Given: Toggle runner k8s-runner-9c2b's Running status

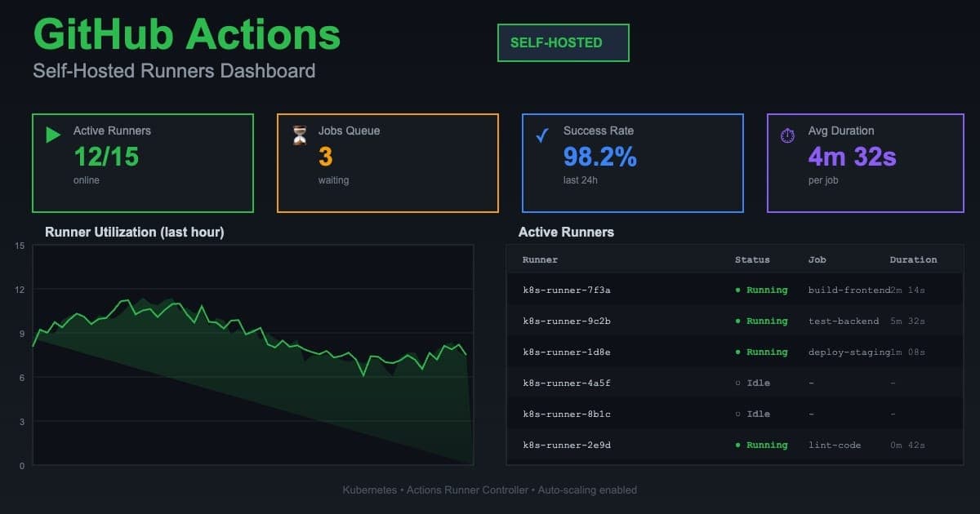Looking at the screenshot, I should (x=739, y=321).
